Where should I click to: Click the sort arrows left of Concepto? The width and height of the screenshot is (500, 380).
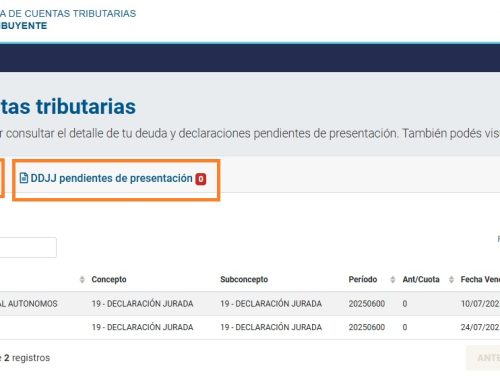(82, 279)
